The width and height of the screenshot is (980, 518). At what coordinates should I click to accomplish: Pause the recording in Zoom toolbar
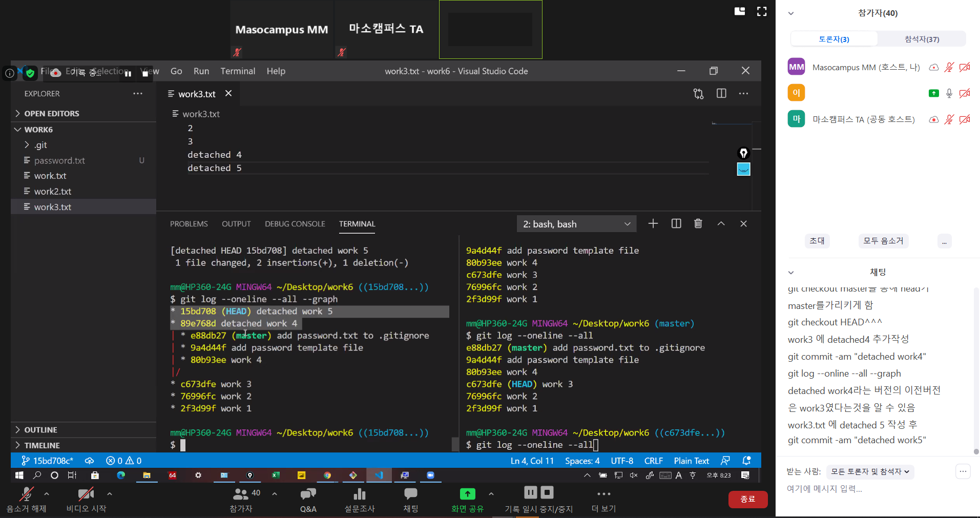coord(530,493)
